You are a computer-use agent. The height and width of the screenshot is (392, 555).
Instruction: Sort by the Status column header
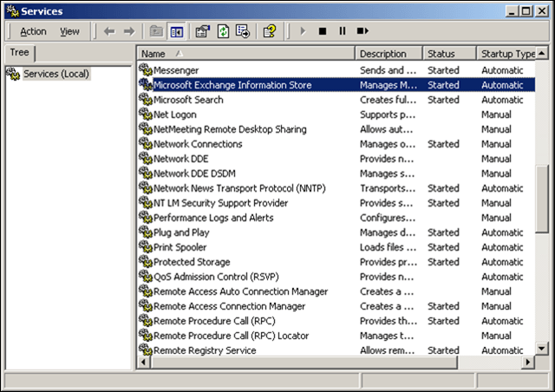pyautogui.click(x=449, y=54)
